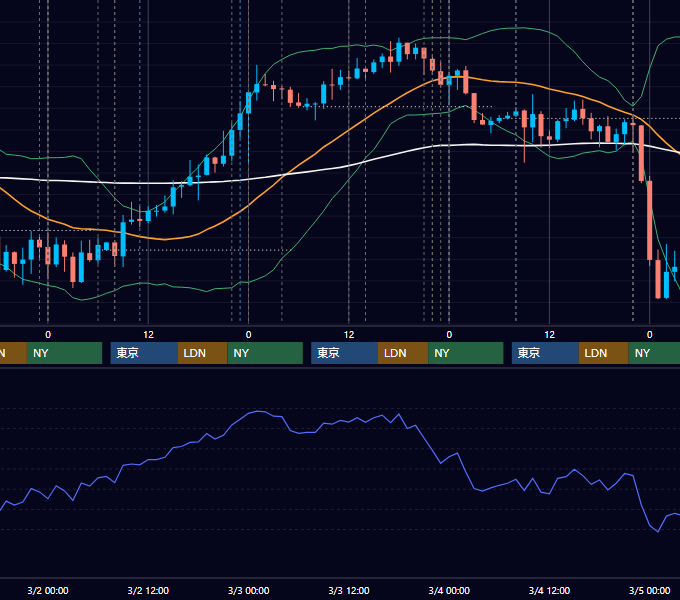
Task: Select the 東京 session block above 3/2 12:00
Action: [x=144, y=353]
